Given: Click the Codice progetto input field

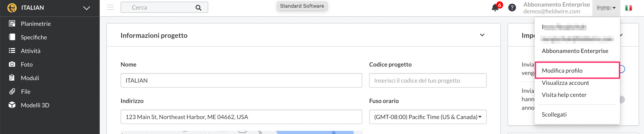Looking at the screenshot, I should coord(428,80).
